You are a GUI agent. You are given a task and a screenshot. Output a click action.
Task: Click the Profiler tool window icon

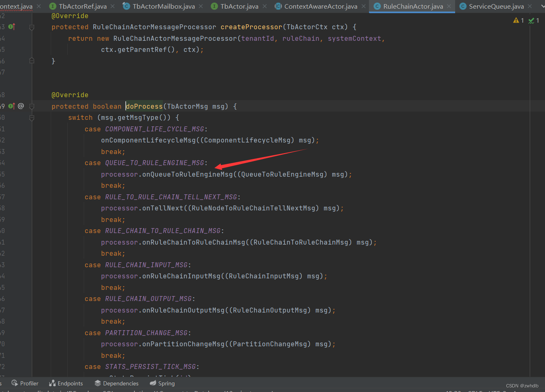tap(15, 383)
